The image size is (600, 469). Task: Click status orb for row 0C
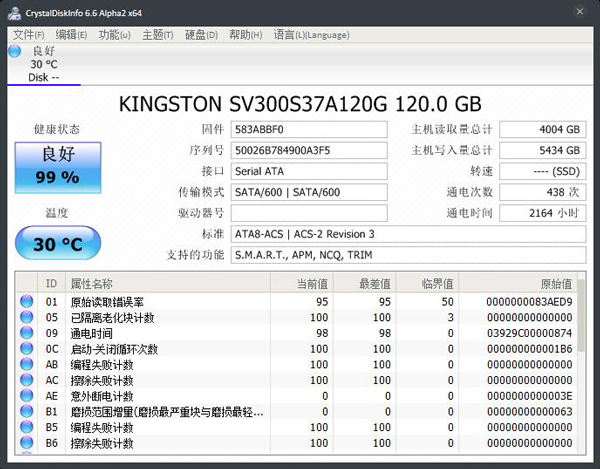click(x=26, y=348)
